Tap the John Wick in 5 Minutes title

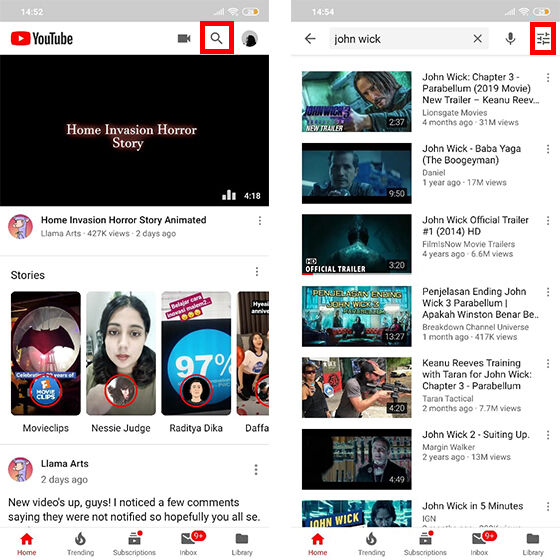[473, 506]
